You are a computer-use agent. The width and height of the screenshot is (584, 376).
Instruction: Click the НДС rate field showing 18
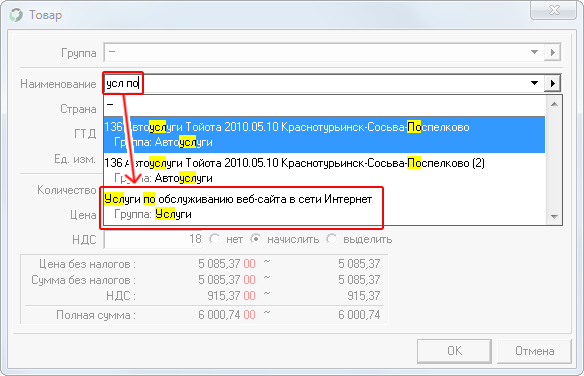pos(153,239)
